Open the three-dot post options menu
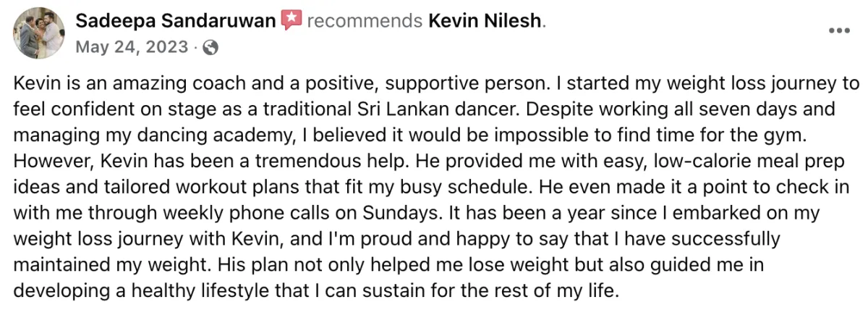This screenshot has width=868, height=310. point(838,31)
